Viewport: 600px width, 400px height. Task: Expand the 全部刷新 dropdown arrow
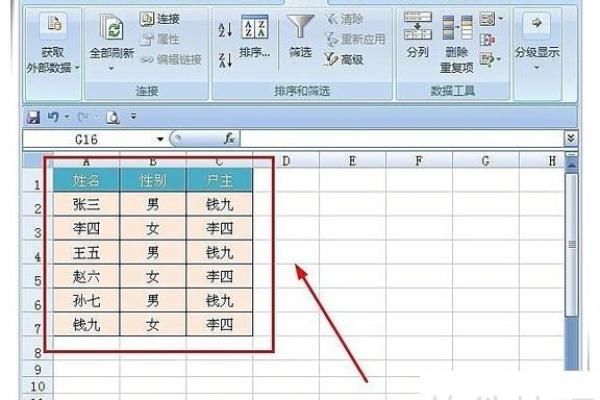click(111, 69)
